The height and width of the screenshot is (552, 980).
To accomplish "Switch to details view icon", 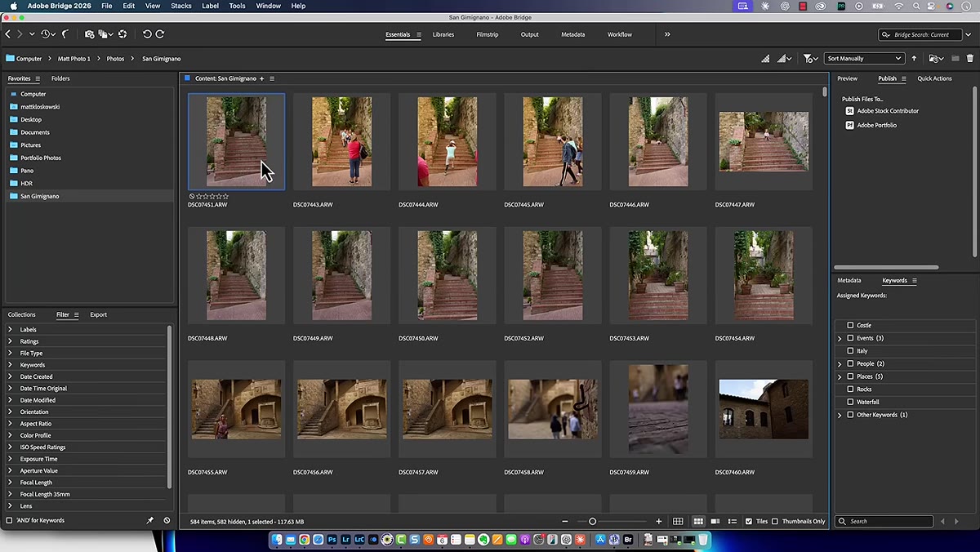I will [715, 521].
